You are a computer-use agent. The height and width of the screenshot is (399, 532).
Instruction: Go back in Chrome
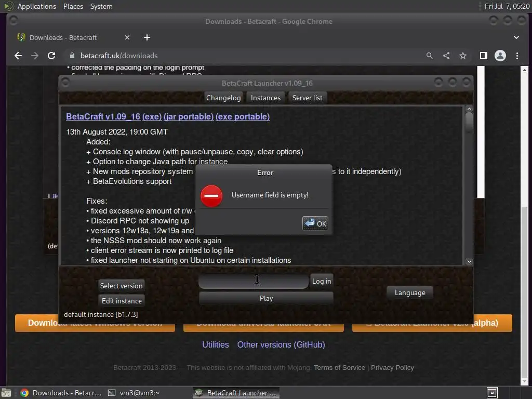point(18,56)
